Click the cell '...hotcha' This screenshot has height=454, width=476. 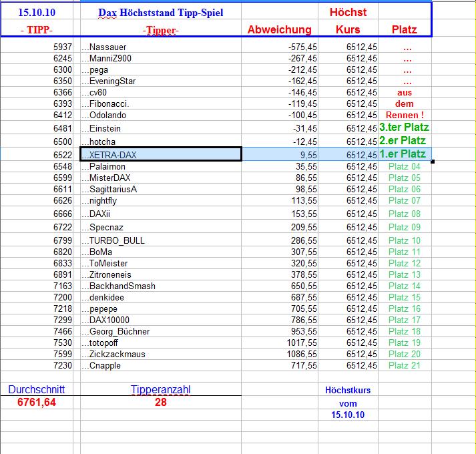[x=161, y=142]
